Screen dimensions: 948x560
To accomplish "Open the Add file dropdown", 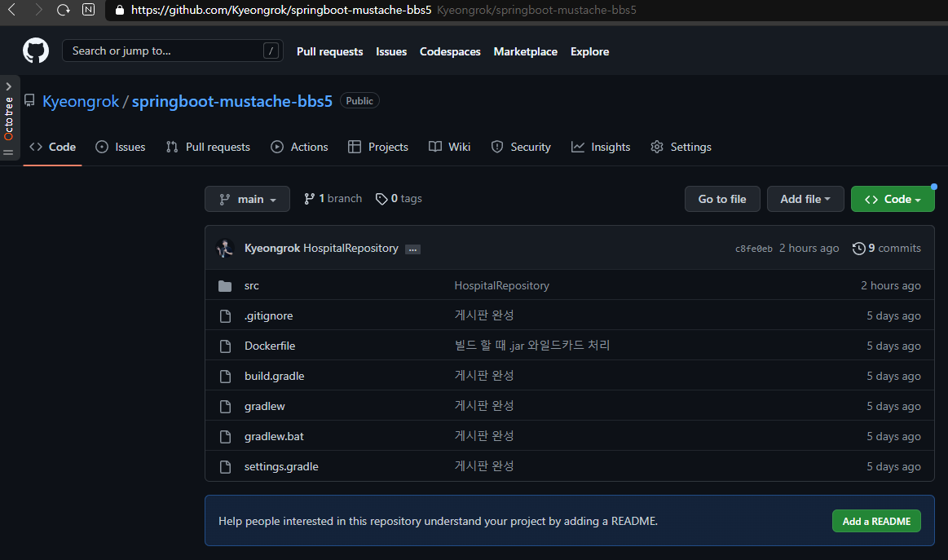I will (805, 199).
